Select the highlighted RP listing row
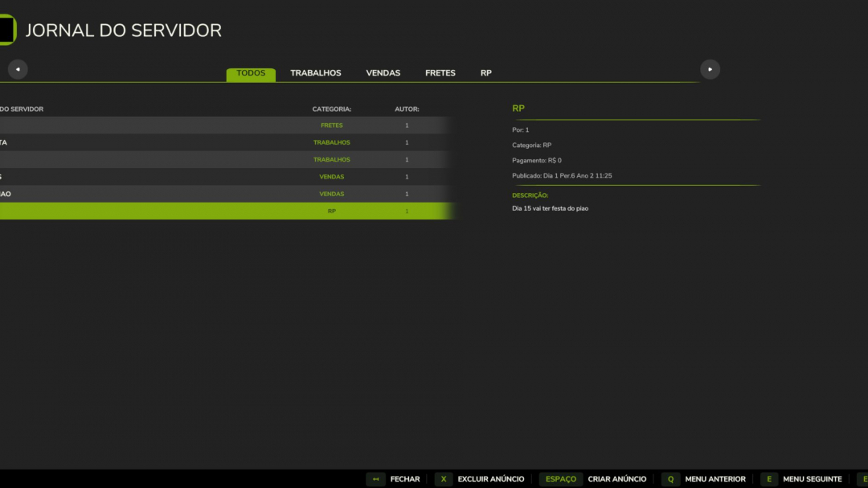868x488 pixels. (x=227, y=211)
